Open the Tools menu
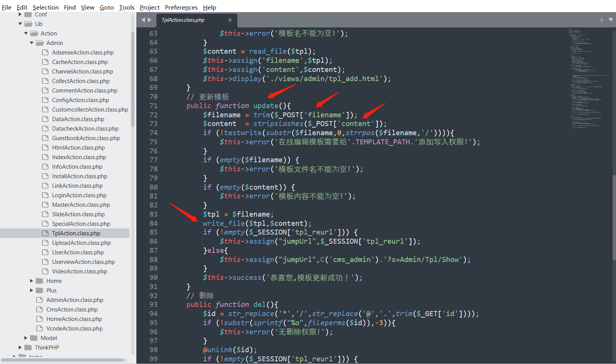 pos(126,7)
